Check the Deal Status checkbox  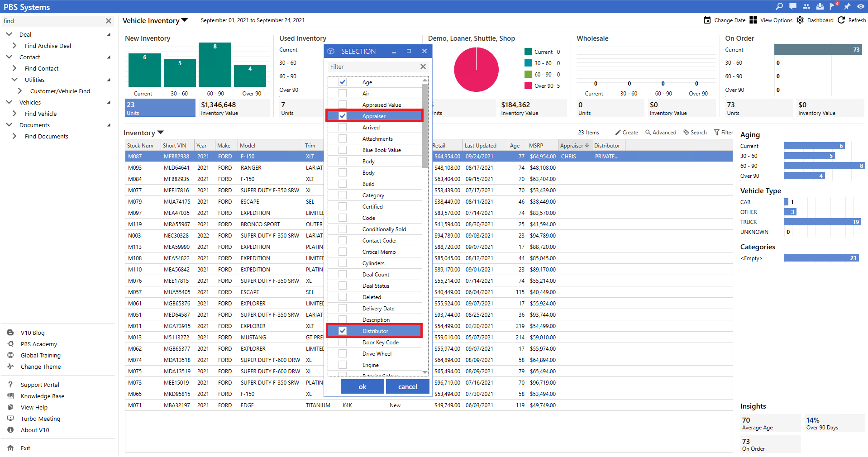(x=343, y=286)
